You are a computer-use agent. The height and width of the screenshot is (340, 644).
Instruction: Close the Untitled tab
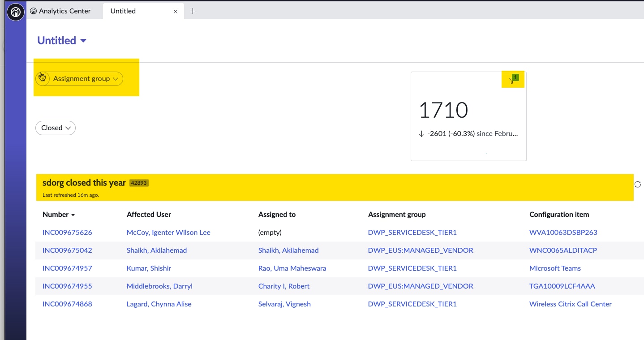click(176, 12)
